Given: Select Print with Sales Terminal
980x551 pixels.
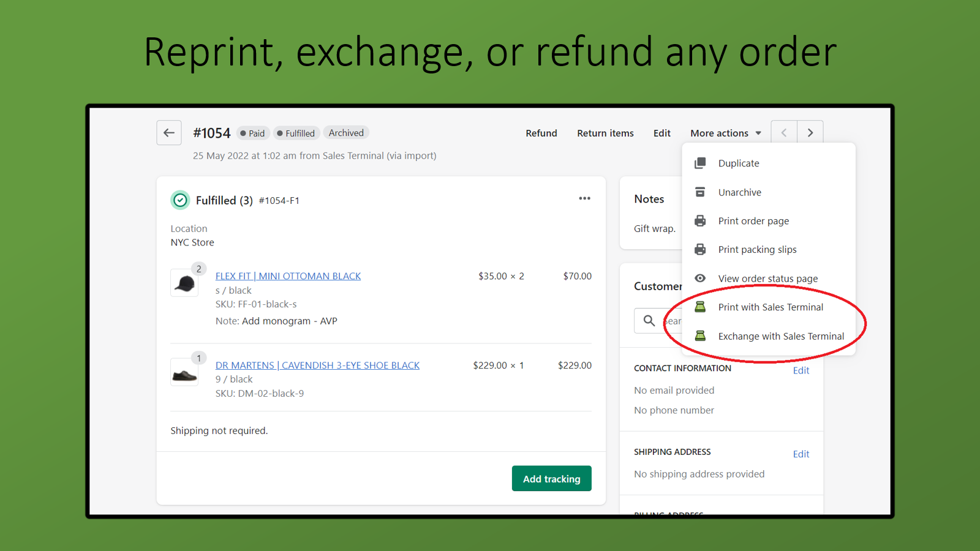Looking at the screenshot, I should pyautogui.click(x=771, y=307).
